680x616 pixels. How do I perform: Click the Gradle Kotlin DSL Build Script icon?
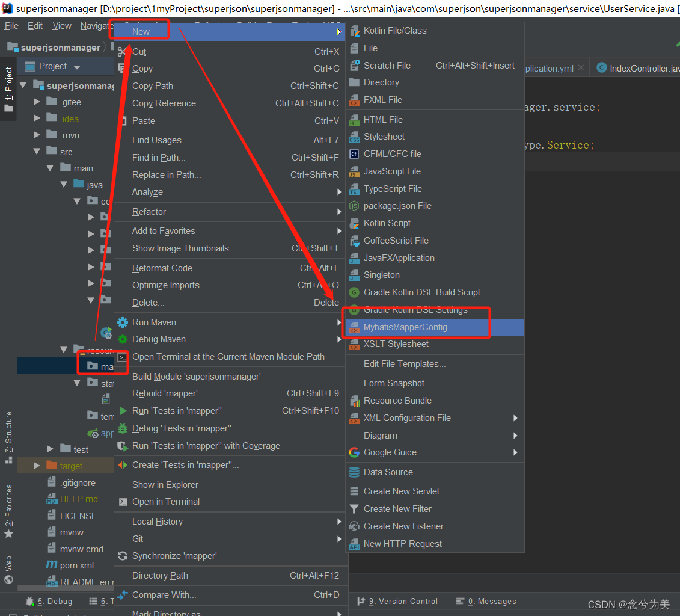pyautogui.click(x=354, y=292)
